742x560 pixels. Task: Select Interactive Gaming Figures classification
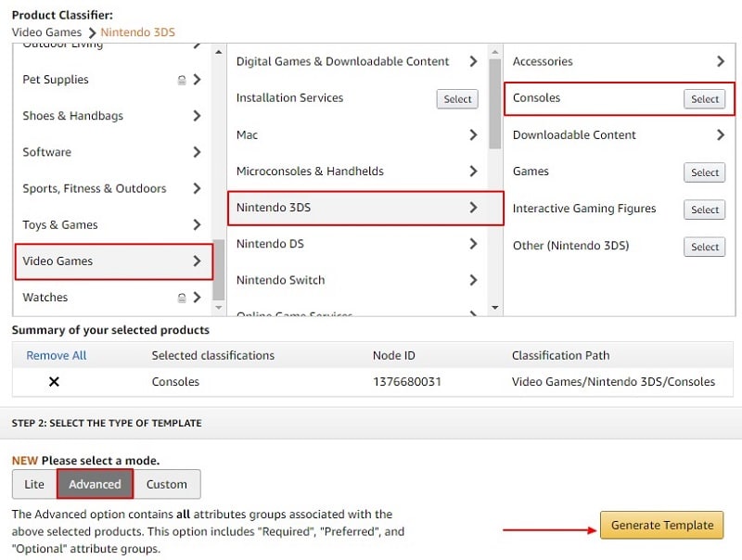(x=704, y=210)
